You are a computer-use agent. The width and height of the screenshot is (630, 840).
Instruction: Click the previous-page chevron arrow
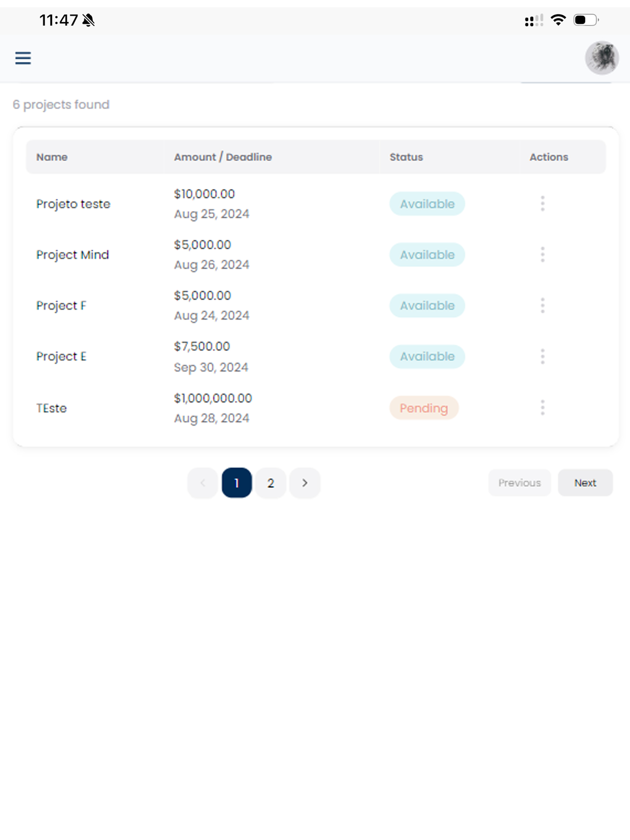pos(203,483)
